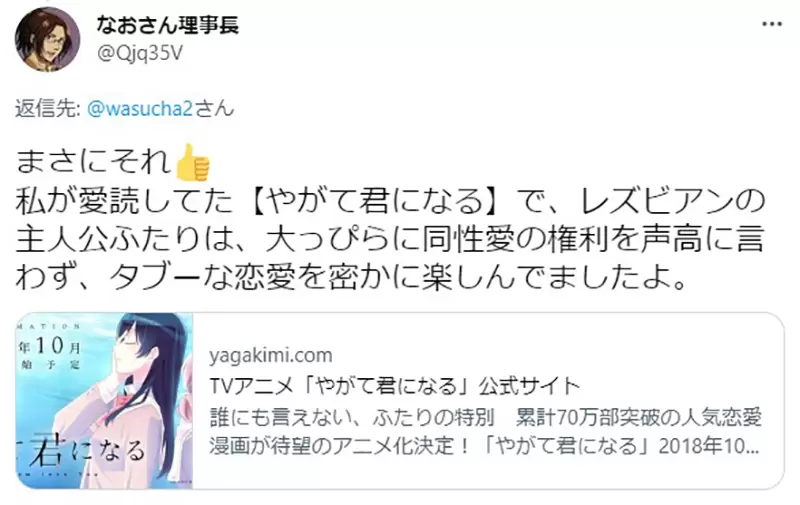Click the 返信先 reply-to label
The height and width of the screenshot is (505, 800).
coord(47,109)
